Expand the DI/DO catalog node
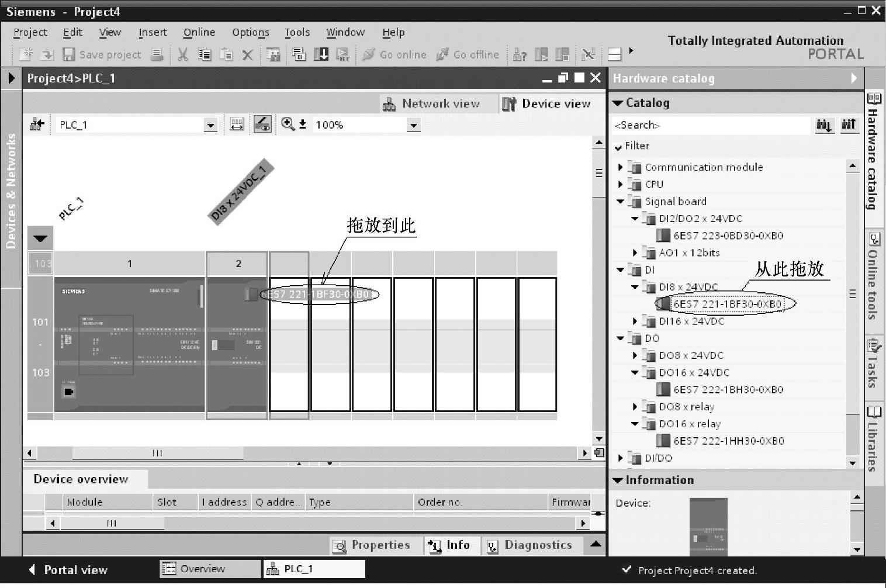The image size is (886, 588). [x=621, y=458]
